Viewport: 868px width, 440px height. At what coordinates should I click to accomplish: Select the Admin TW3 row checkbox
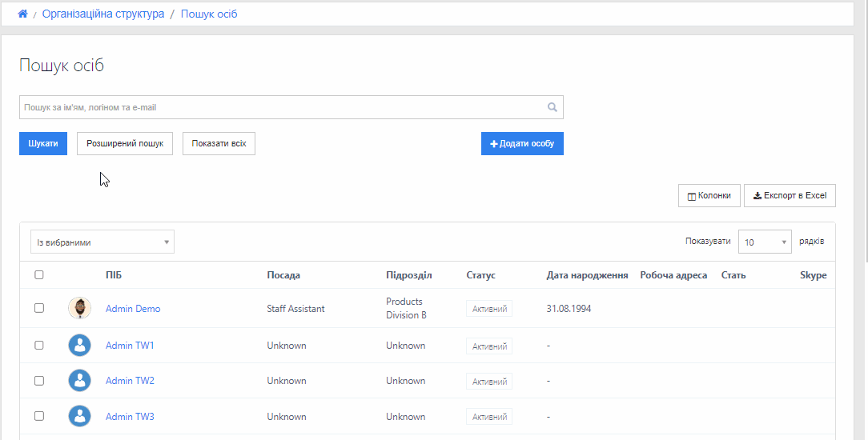point(39,416)
